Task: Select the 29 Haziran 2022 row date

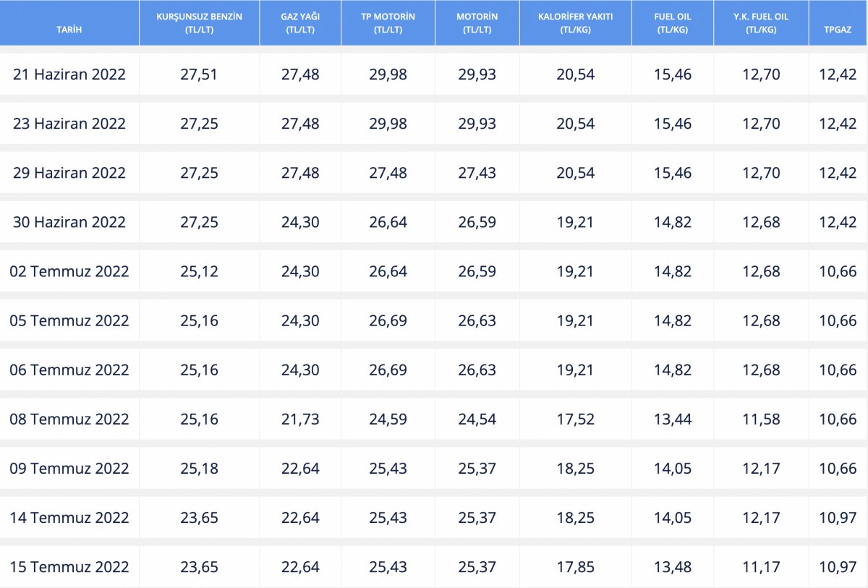Action: click(69, 173)
